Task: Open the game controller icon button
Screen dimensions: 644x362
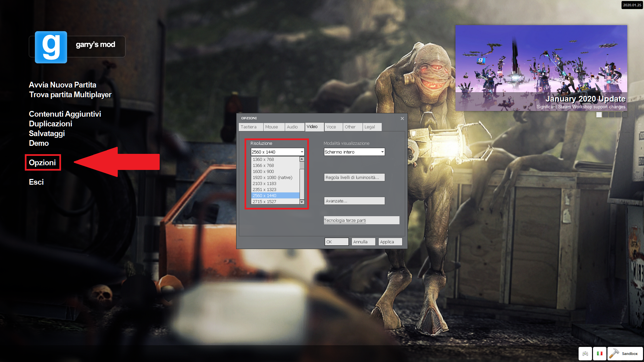Action: point(585,354)
